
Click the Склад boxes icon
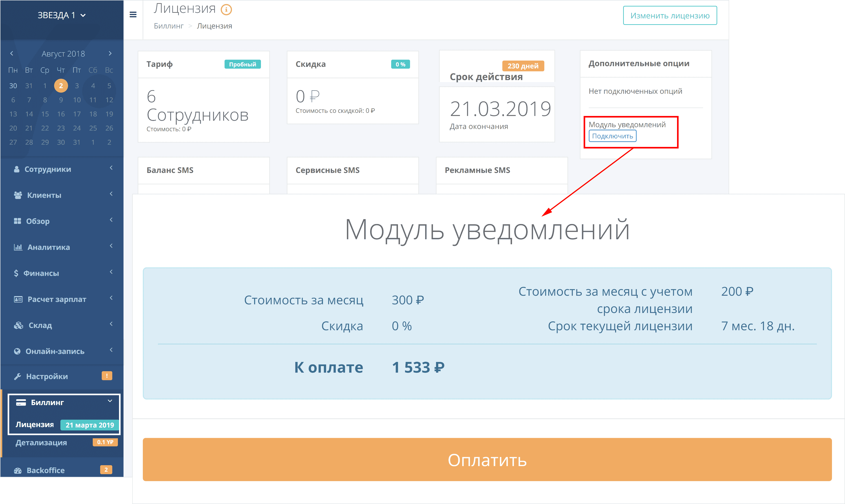click(18, 325)
